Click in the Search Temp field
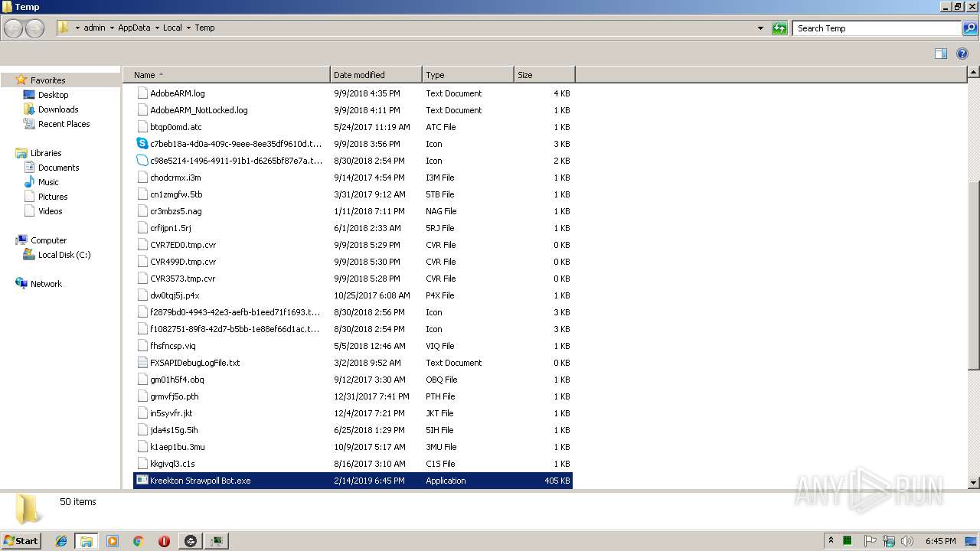The height and width of the screenshot is (551, 980). 877,28
